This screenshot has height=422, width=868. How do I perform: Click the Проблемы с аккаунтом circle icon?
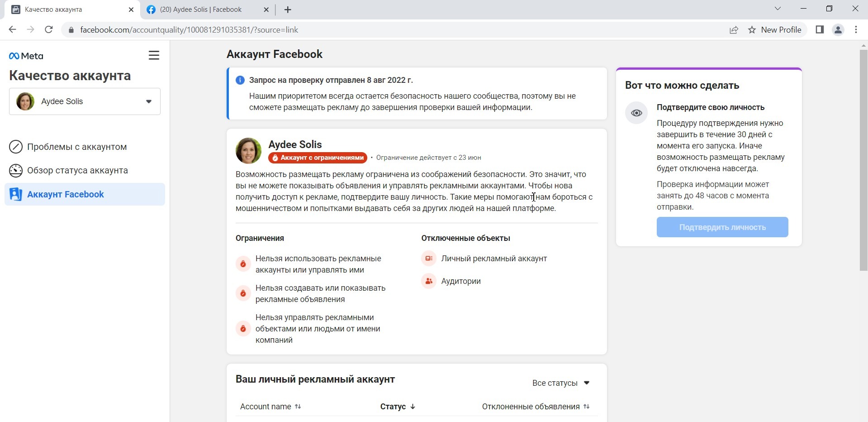tap(16, 147)
